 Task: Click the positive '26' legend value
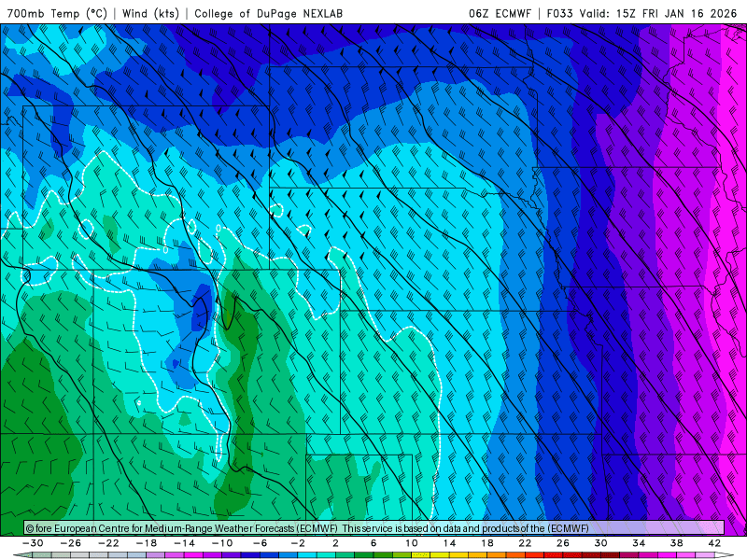(563, 543)
